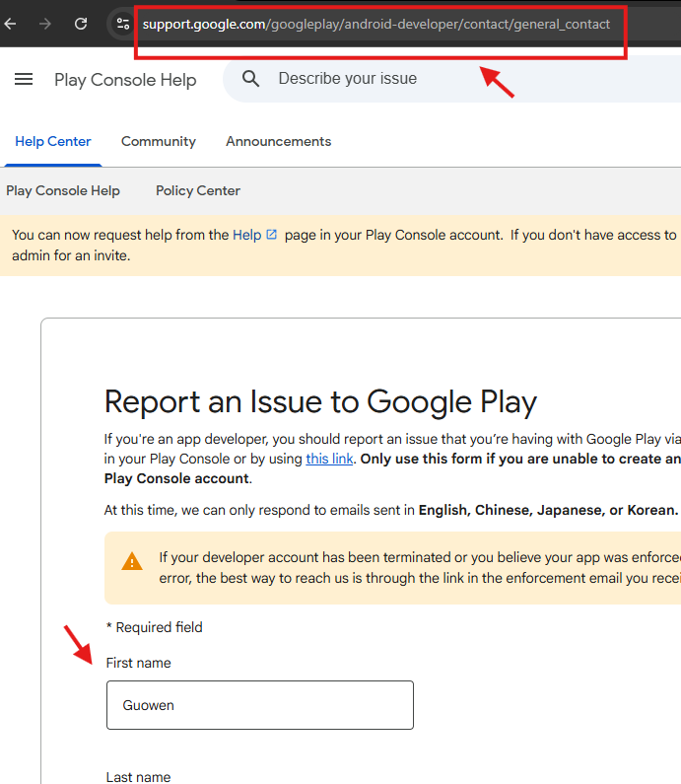
Task: Click the orange warning triangle icon
Action: [x=132, y=561]
